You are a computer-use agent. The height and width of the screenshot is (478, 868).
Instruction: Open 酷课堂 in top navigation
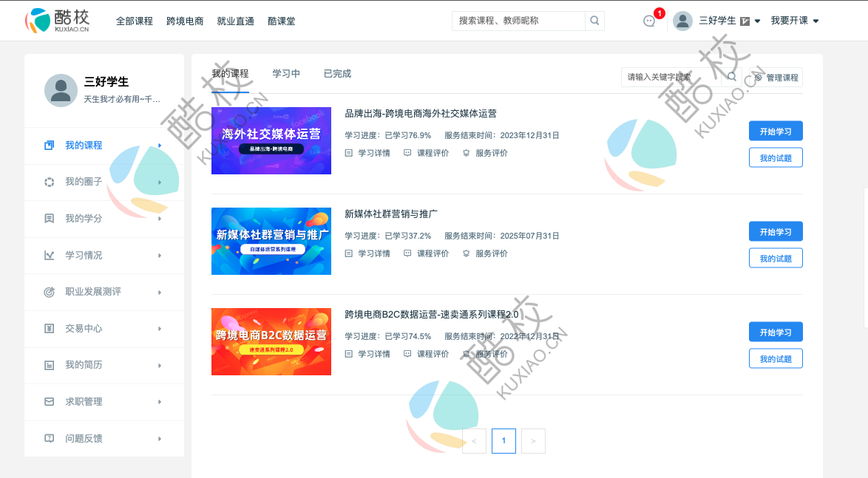pyautogui.click(x=281, y=21)
